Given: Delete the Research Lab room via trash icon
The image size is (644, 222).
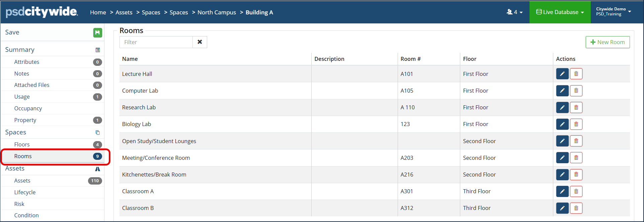Looking at the screenshot, I should [576, 107].
